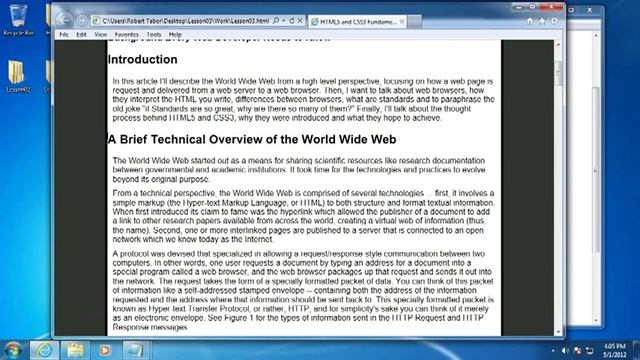Click the Lesson02 folder on desktop
This screenshot has height=360, width=640.
coord(18,76)
